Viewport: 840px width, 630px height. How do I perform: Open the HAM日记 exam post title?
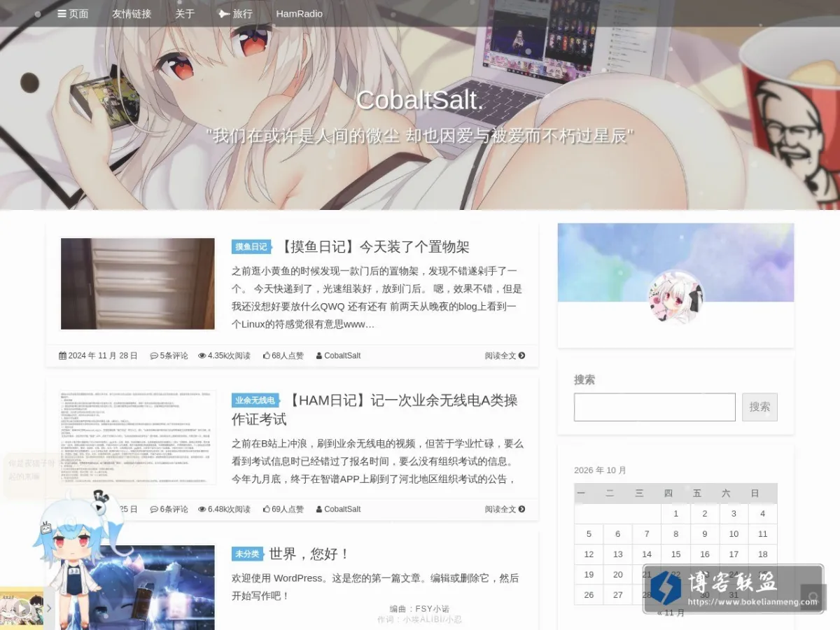click(x=374, y=409)
